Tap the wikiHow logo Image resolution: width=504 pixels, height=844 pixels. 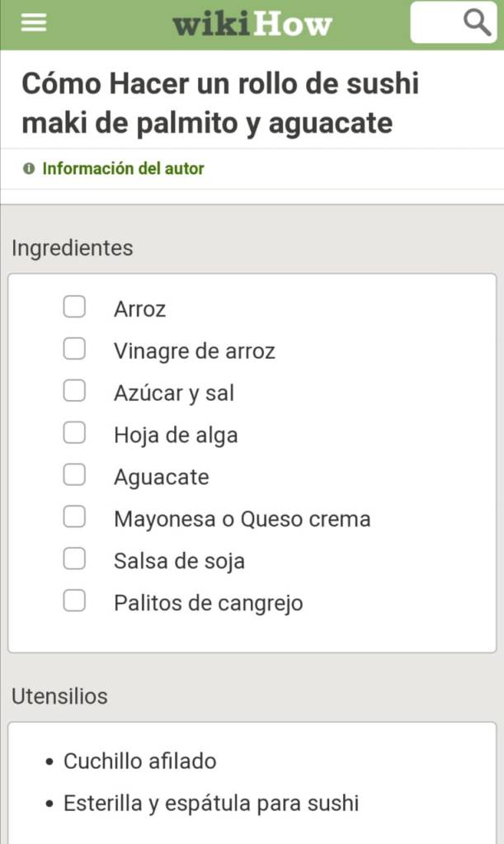(x=252, y=24)
